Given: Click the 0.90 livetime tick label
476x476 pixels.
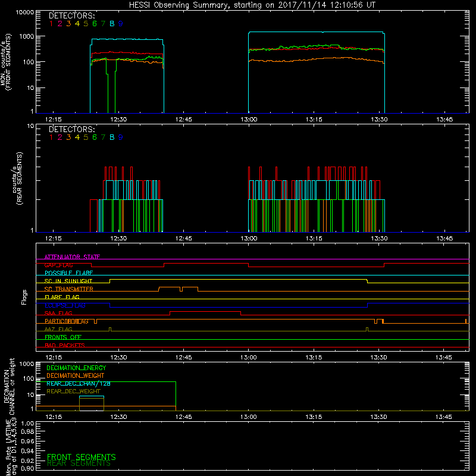Looking at the screenshot, I should pyautogui.click(x=27, y=468).
